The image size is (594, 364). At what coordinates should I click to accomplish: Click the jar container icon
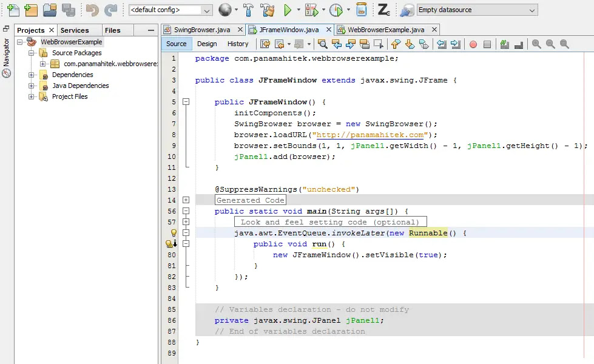click(362, 10)
